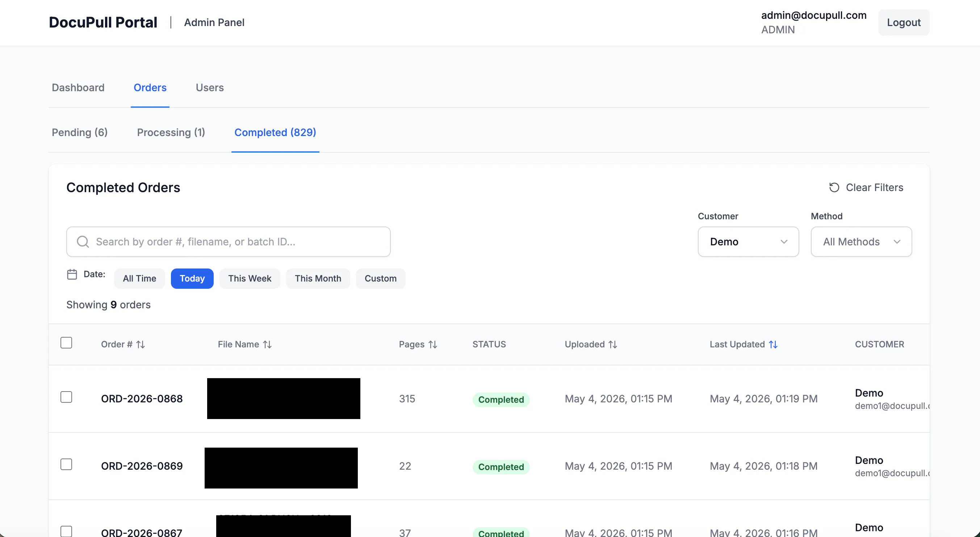The image size is (980, 537).
Task: Click the Admin Panel label
Action: pos(214,22)
